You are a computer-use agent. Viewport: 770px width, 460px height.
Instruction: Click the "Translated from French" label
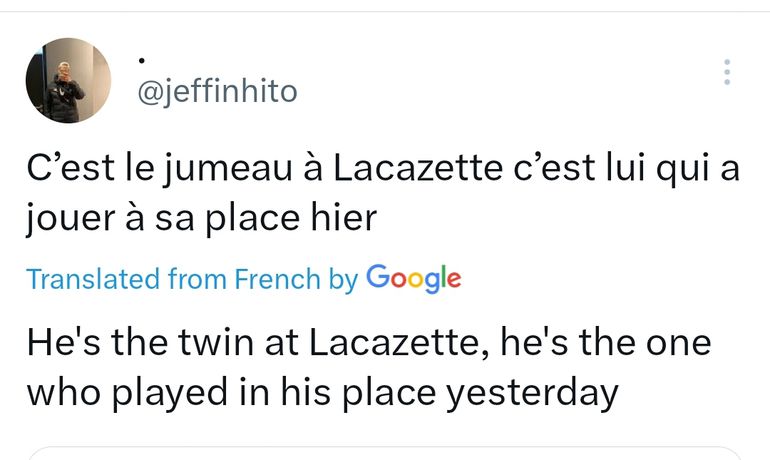173,279
